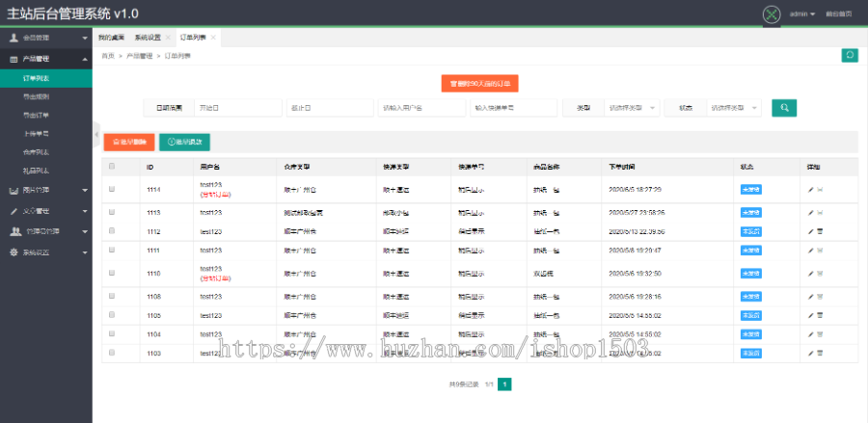Check the box for order 1111
Image resolution: width=868 pixels, height=423 pixels.
(x=112, y=250)
